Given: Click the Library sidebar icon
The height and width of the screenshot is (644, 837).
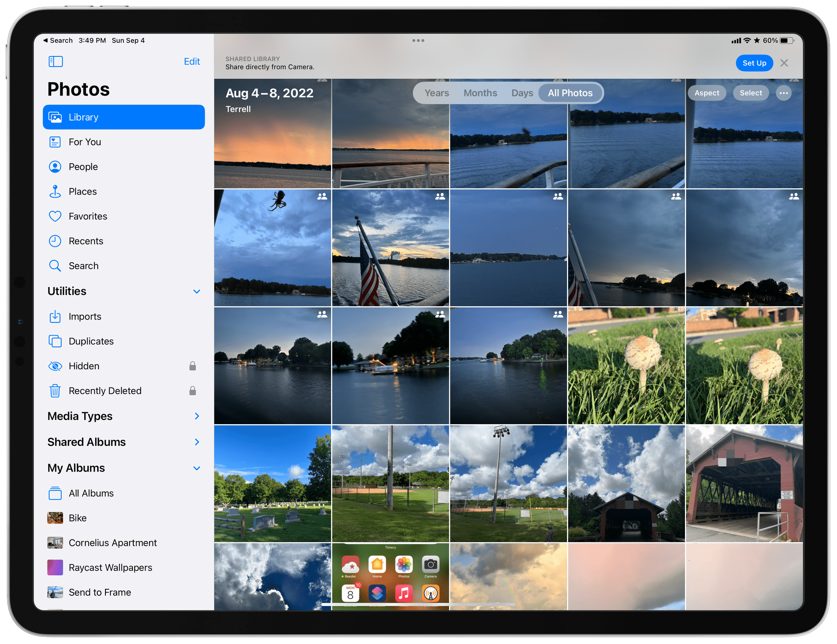Looking at the screenshot, I should 56,116.
